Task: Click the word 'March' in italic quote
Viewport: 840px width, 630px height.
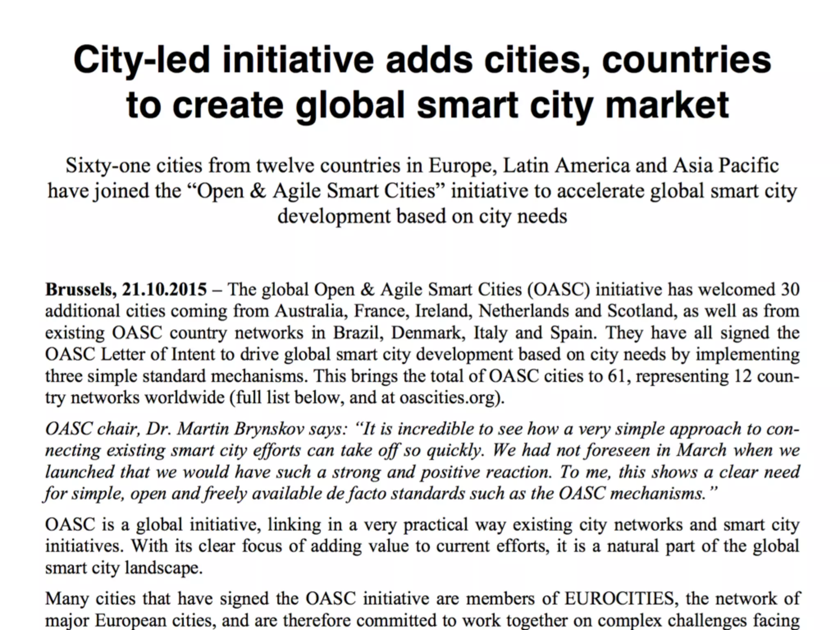Action: coord(701,450)
